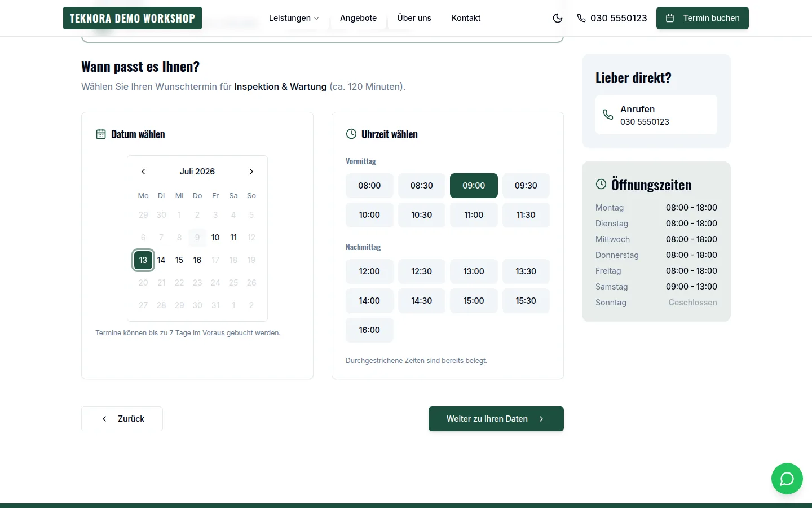Select the 15:30 afternoon slot
Screen dimensions: 812x508
click(x=526, y=301)
